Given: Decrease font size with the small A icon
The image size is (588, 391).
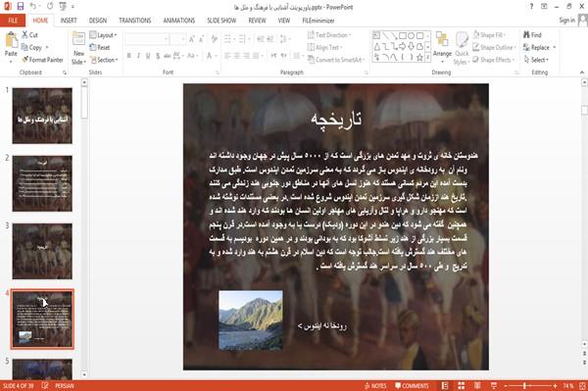Looking at the screenshot, I should [201, 38].
